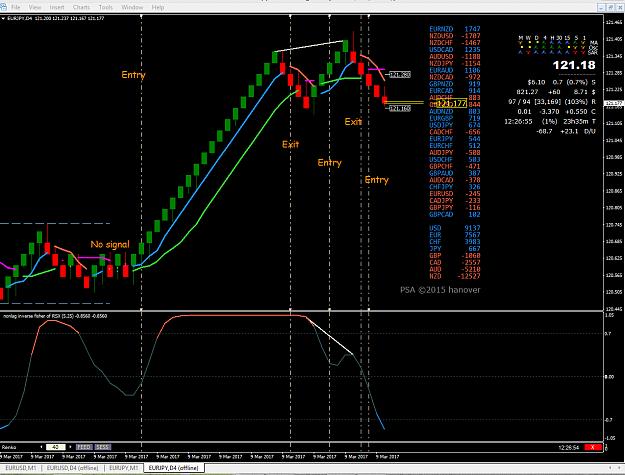This screenshot has width=625, height=475.
Task: Click the H column SAR trend arrow
Action: tap(552, 52)
